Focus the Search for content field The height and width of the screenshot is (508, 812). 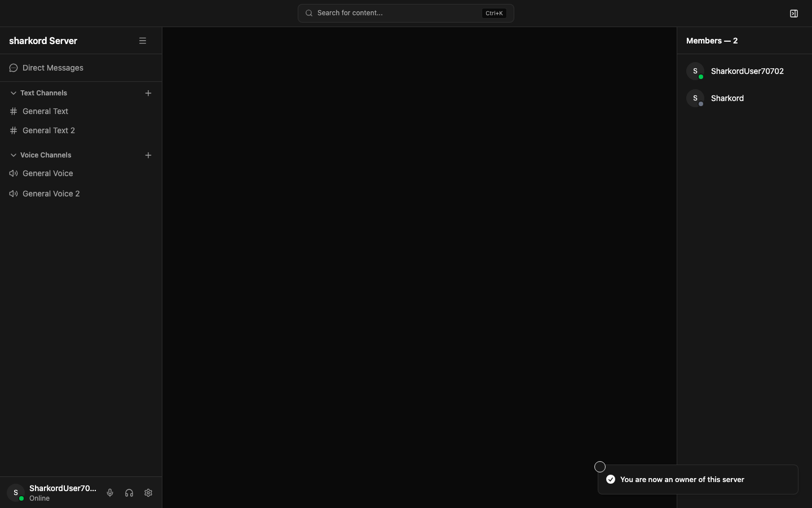[406, 13]
